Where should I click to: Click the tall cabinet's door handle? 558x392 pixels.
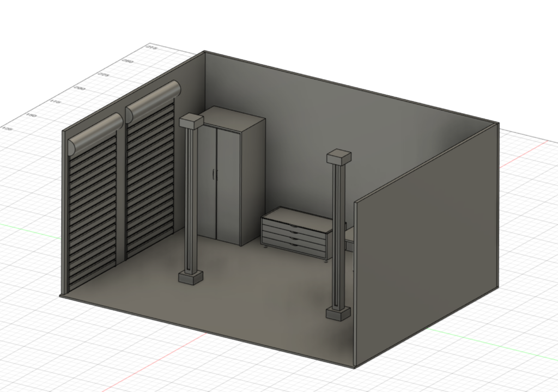[214, 174]
